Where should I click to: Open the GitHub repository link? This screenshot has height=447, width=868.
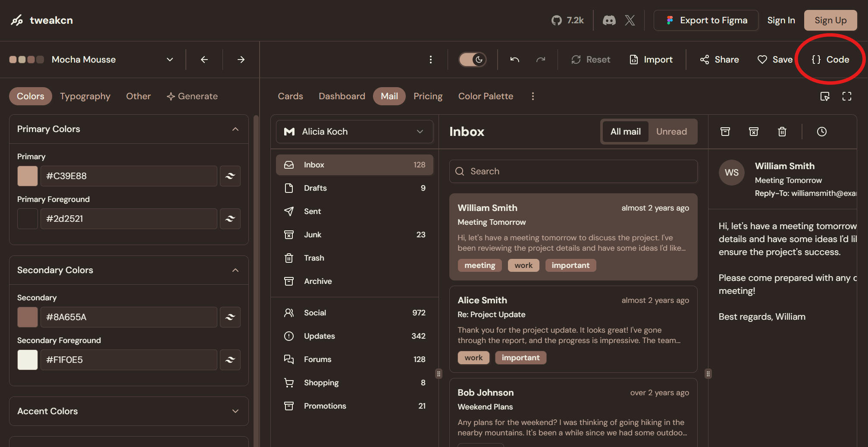[x=567, y=20]
